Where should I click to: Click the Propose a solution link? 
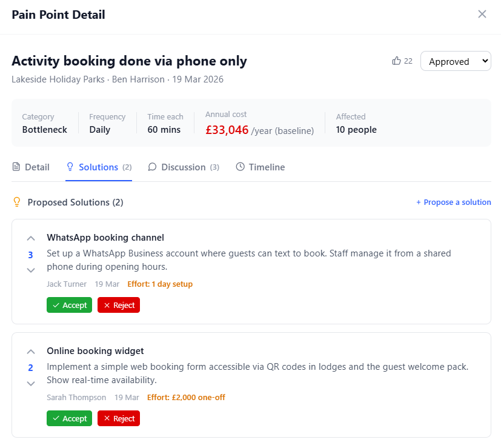click(x=453, y=202)
